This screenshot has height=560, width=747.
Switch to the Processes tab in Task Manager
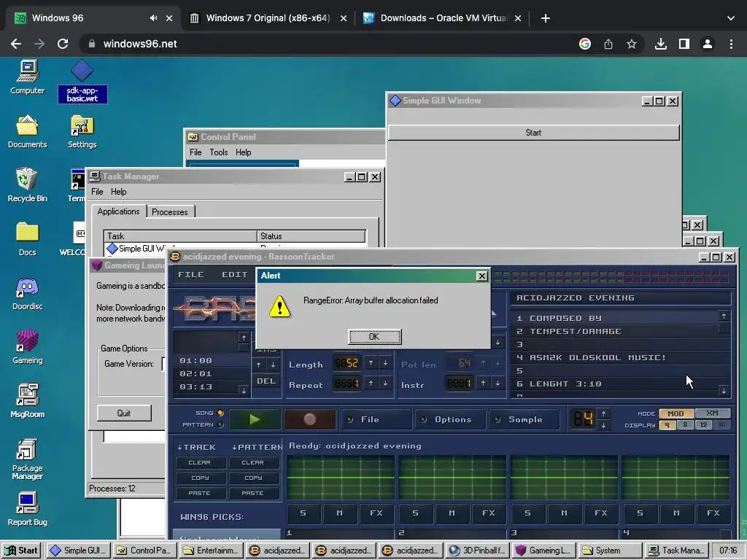click(169, 212)
